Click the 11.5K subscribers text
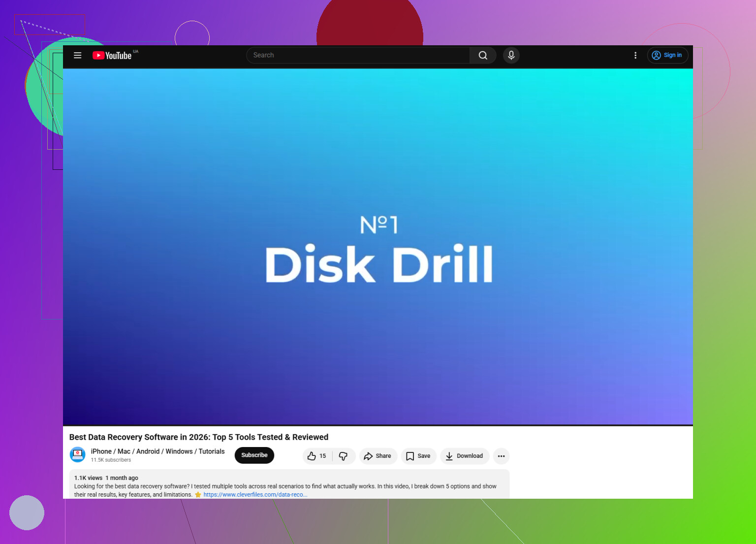The width and height of the screenshot is (756, 544). coord(111,460)
